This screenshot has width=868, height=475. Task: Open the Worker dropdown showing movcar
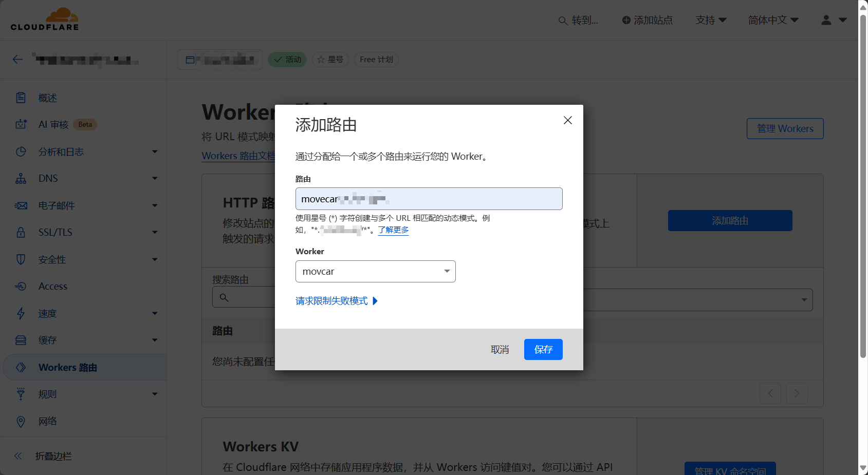(x=375, y=271)
